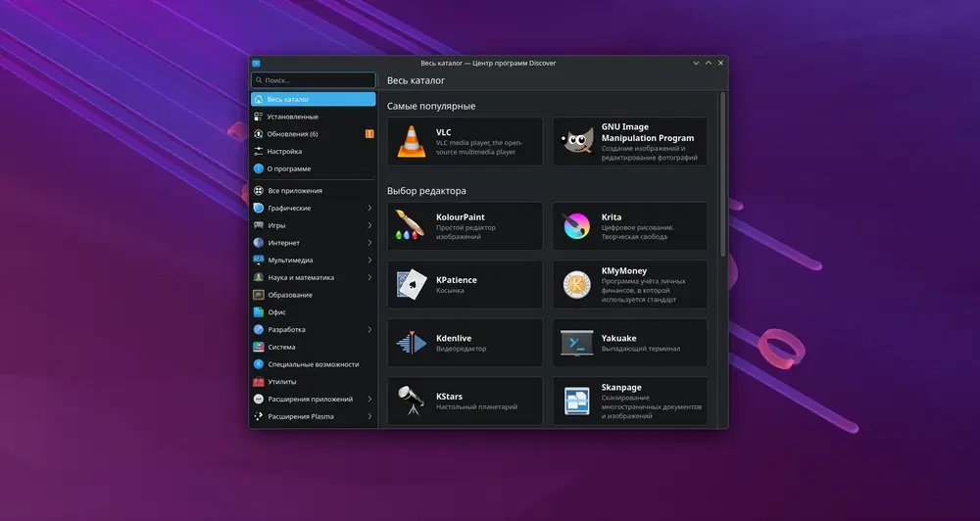
Task: Click the Система category label
Action: click(281, 347)
